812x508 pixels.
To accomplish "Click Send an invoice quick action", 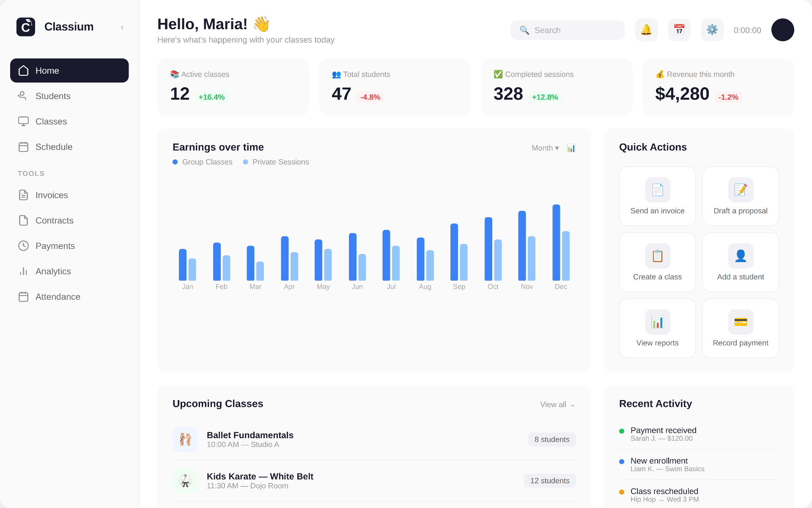I will coord(657,196).
